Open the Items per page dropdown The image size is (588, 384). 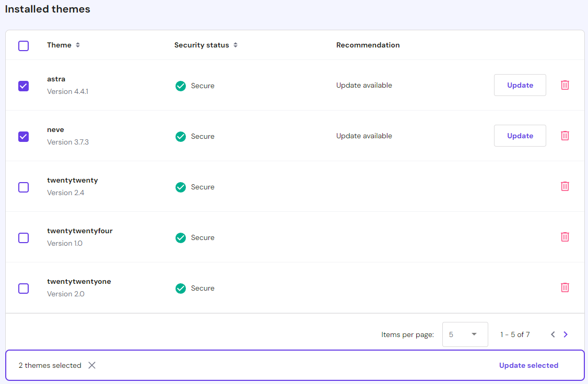(x=465, y=334)
